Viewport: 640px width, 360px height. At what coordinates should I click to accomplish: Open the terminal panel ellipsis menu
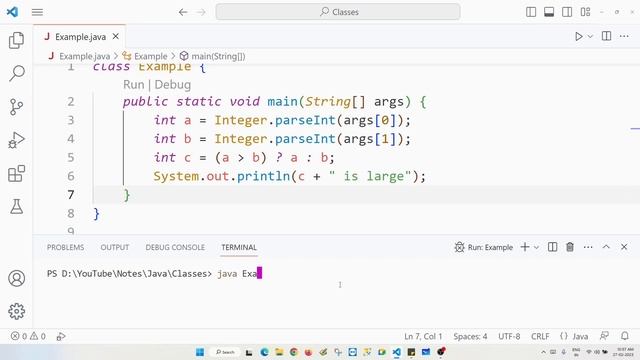tap(588, 247)
